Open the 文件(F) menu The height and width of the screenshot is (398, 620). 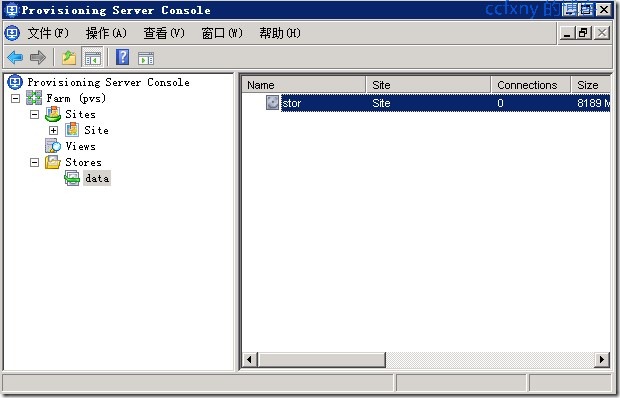pos(48,33)
